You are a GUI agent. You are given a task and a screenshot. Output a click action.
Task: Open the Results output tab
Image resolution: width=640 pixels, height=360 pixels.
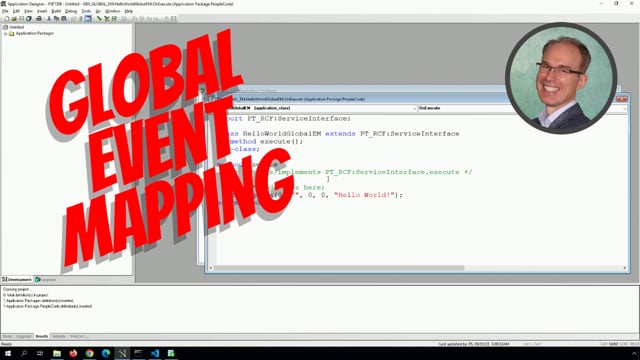tap(42, 336)
